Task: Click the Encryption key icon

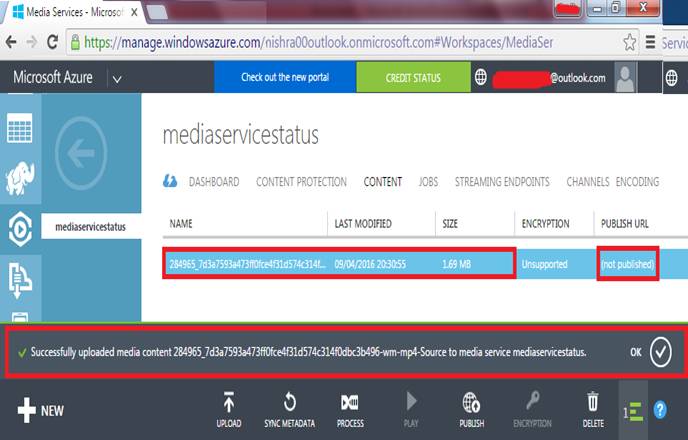Action: (x=532, y=401)
